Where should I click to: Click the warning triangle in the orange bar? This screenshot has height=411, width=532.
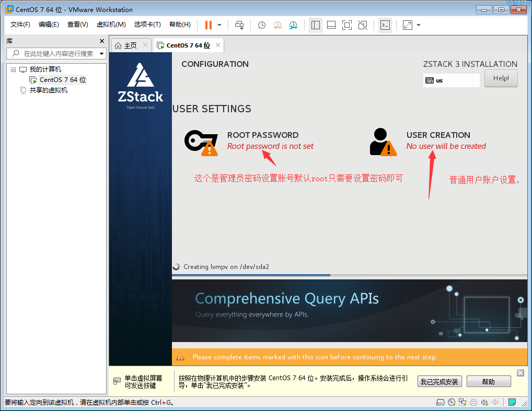pos(180,357)
